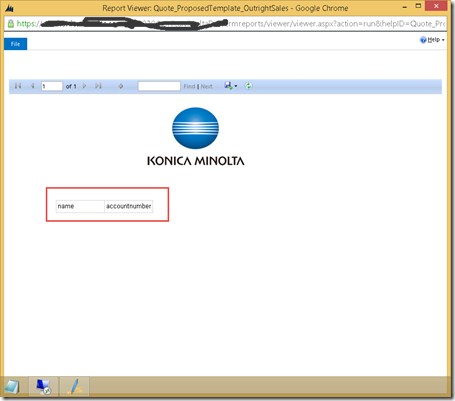Screen dimensions: 455x401
Task: Open the File menu tab
Action: tap(15, 44)
